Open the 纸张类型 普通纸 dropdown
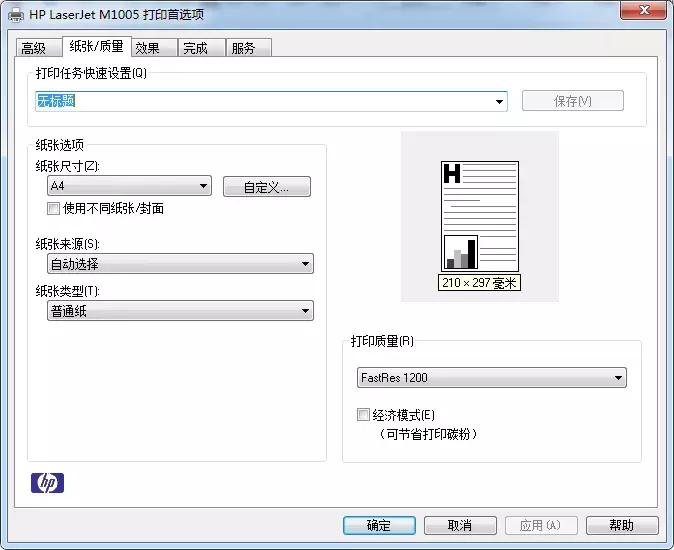674x550 pixels. (180, 311)
